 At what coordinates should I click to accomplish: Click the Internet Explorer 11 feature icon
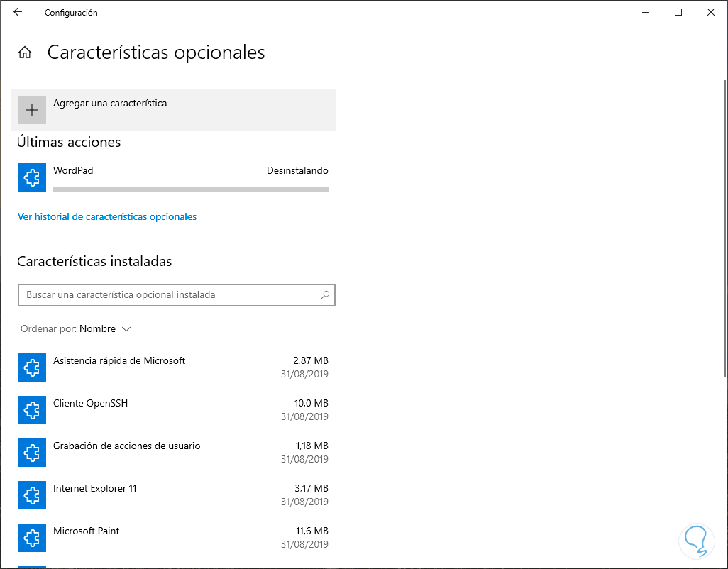(32, 495)
